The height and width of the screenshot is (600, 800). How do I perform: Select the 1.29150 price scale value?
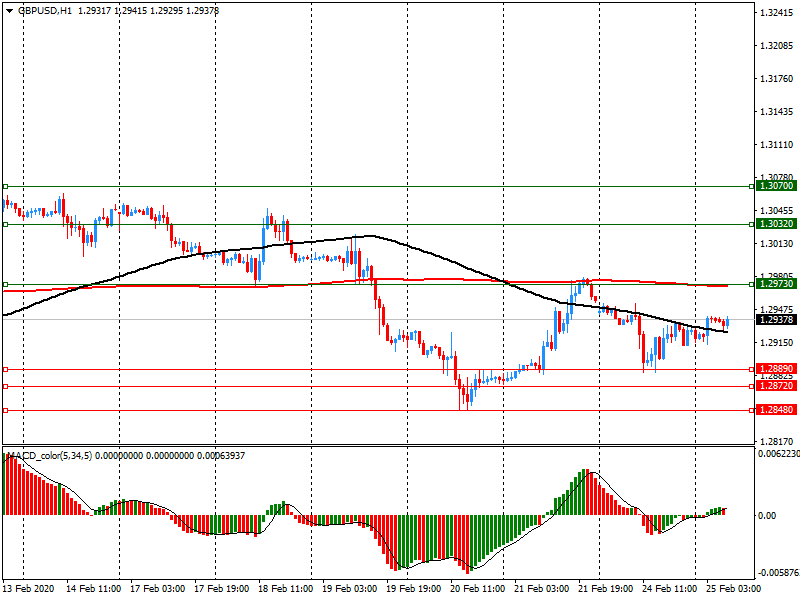coord(777,343)
